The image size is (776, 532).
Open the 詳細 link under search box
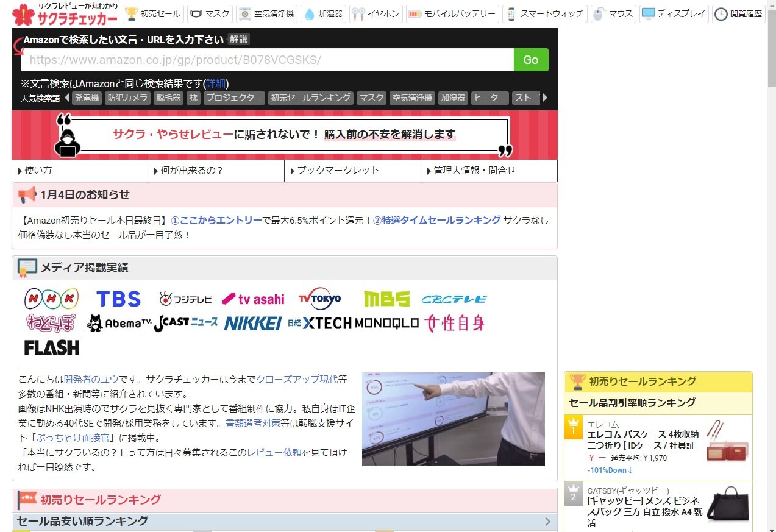point(216,83)
